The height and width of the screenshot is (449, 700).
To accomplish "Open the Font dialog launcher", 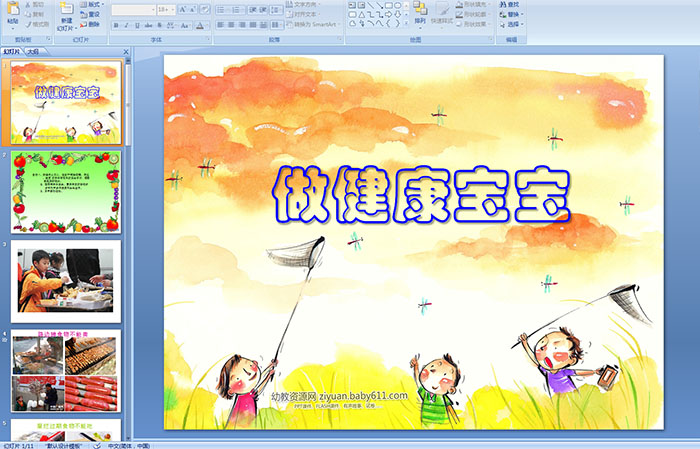I will click(208, 39).
